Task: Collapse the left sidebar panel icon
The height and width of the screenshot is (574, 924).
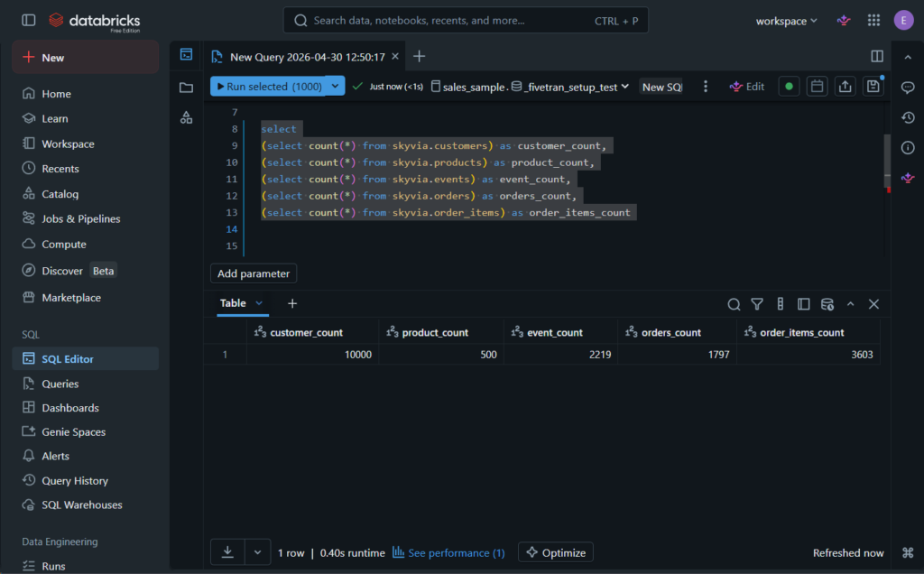Action: point(28,20)
